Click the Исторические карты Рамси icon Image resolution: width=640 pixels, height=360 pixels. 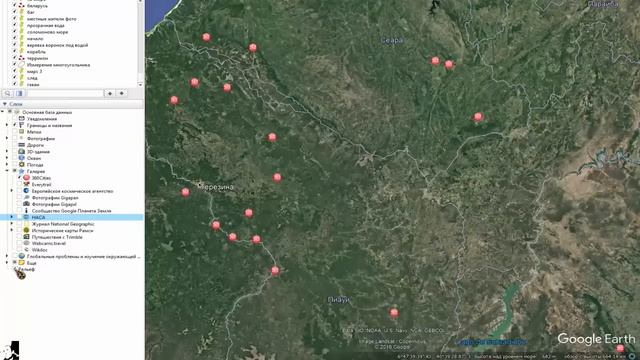click(x=27, y=230)
